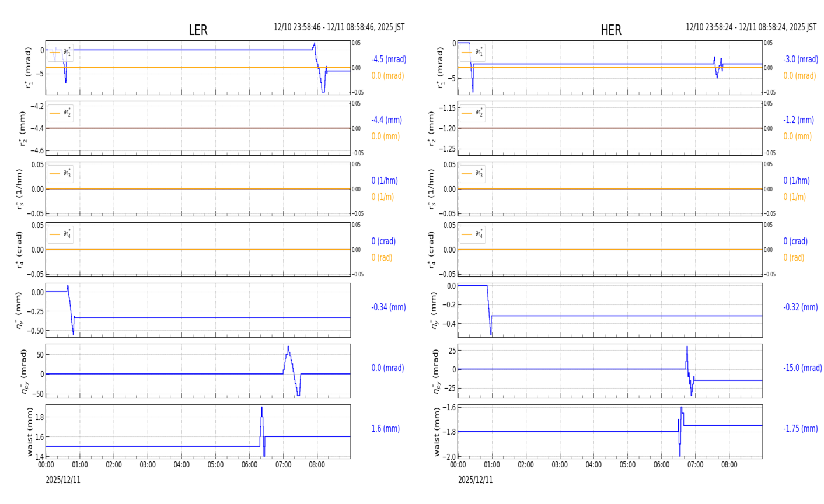Click the -0.50 tick on the LER η_y axis
The image size is (824, 504).
[37, 330]
